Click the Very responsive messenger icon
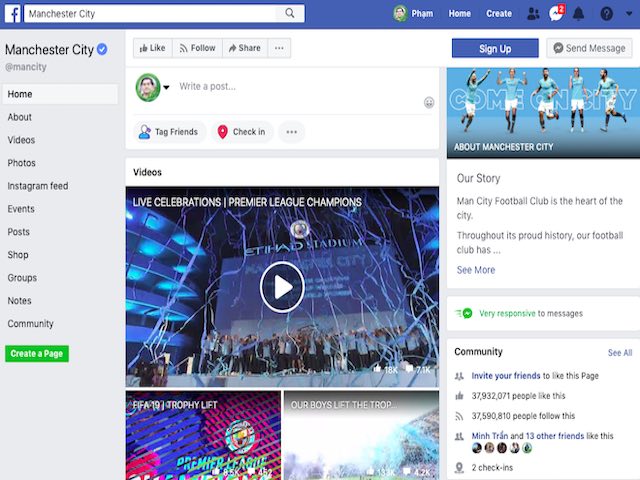This screenshot has width=640, height=480. pos(464,313)
